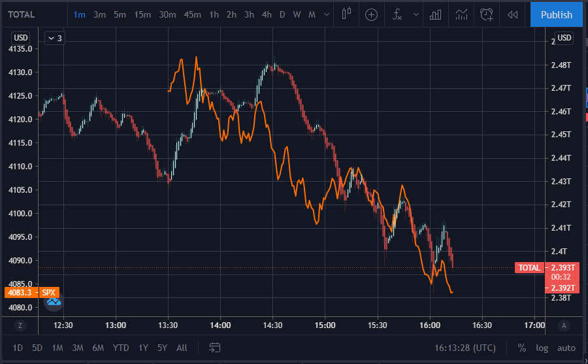Set date range to 5Y
This screenshot has width=588, height=364.
coord(162,348)
